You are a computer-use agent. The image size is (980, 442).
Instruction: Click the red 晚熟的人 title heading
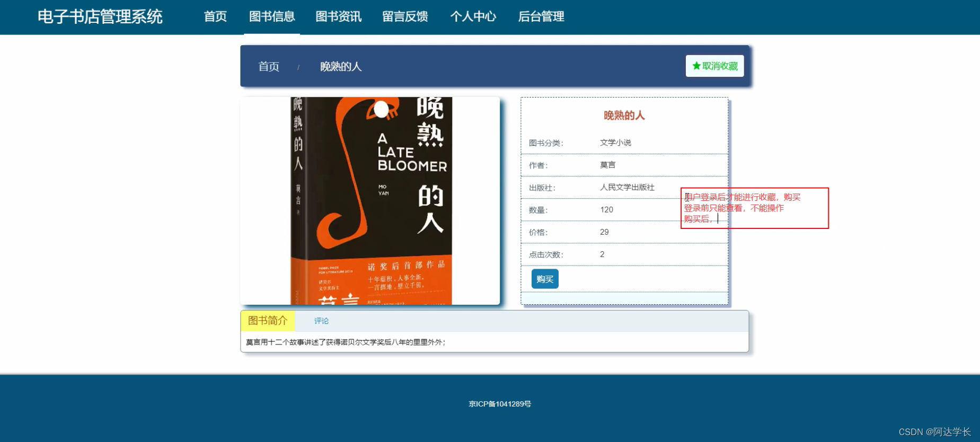pos(624,116)
